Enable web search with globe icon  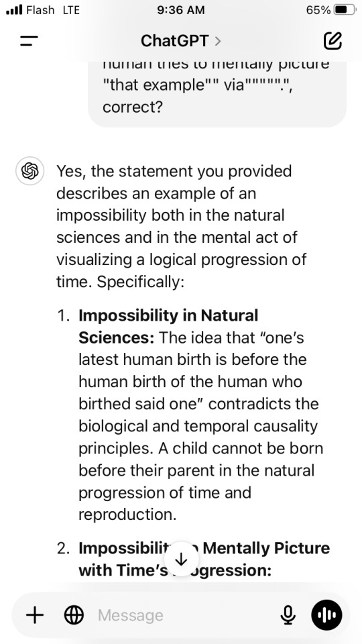tap(74, 615)
